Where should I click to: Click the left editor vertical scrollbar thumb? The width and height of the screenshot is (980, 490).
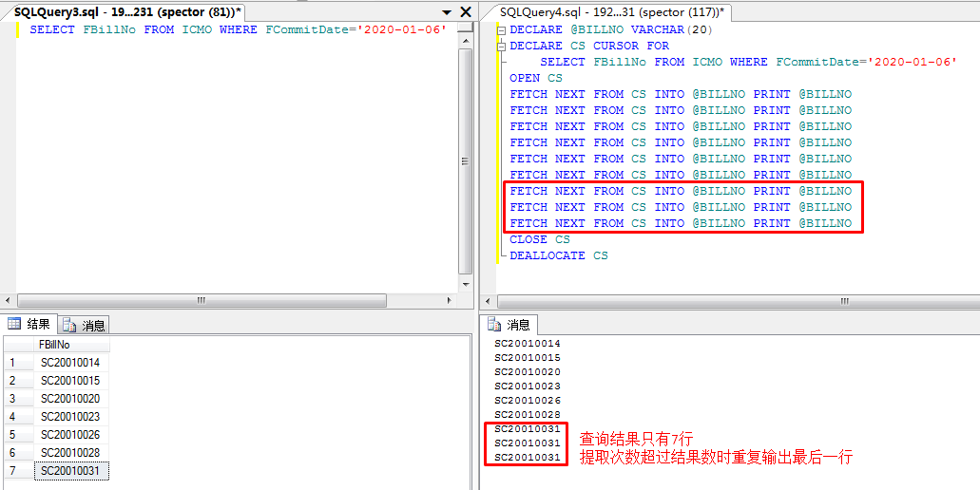coord(466,161)
